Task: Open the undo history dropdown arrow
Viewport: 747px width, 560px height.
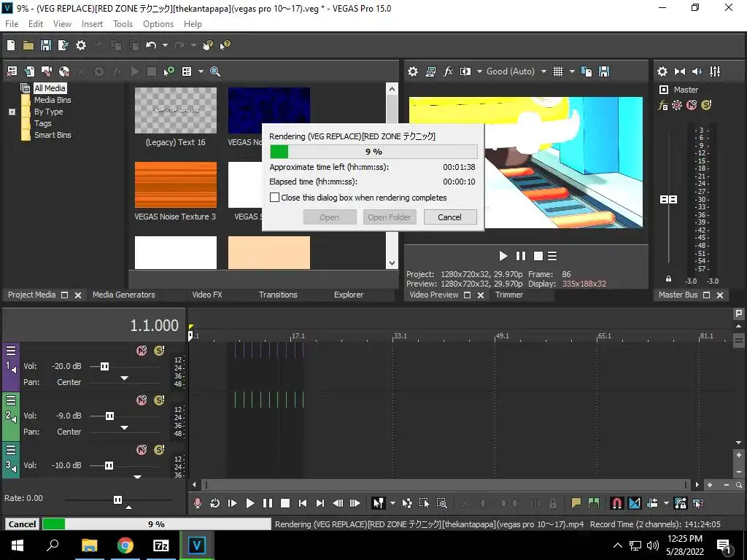Action: point(165,45)
